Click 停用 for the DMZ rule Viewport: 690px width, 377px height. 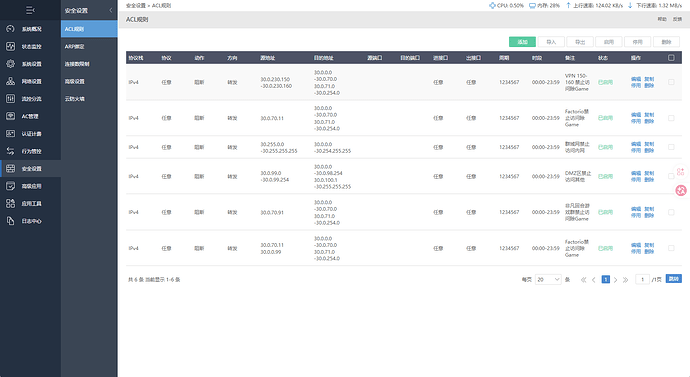(x=636, y=179)
